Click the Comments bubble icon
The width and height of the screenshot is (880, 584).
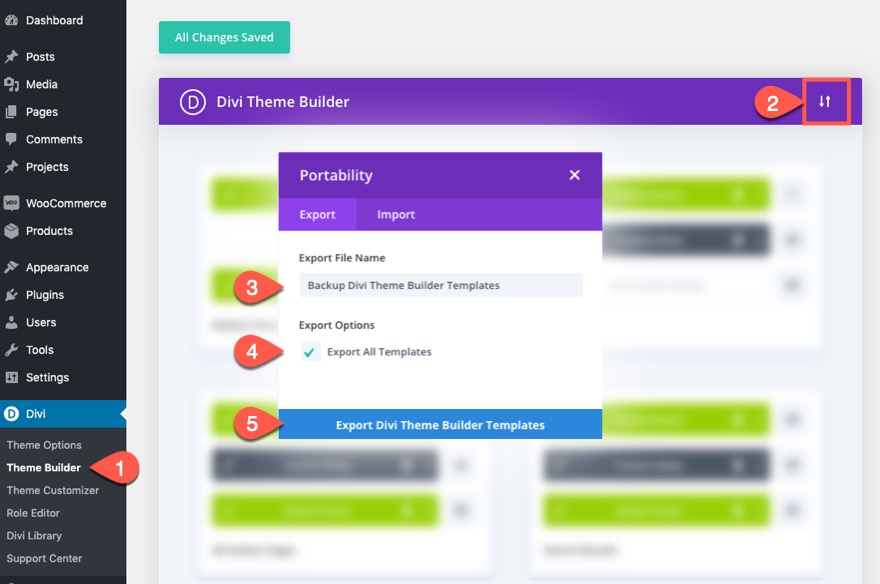(x=11, y=139)
